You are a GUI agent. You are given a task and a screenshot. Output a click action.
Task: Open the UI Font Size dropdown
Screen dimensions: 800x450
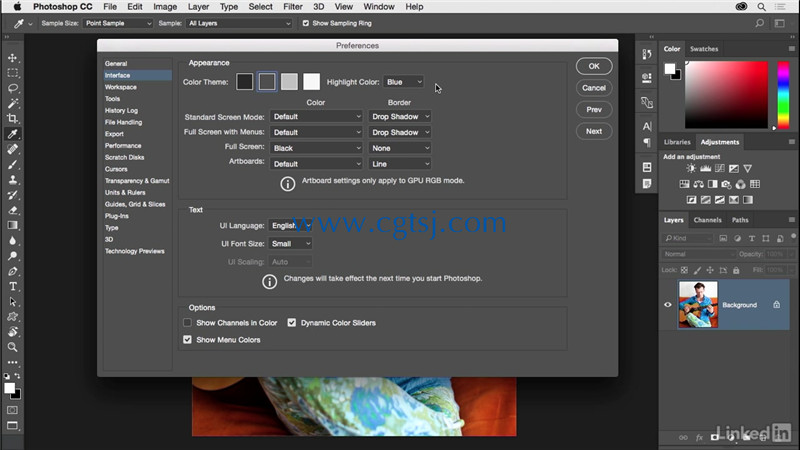click(290, 244)
